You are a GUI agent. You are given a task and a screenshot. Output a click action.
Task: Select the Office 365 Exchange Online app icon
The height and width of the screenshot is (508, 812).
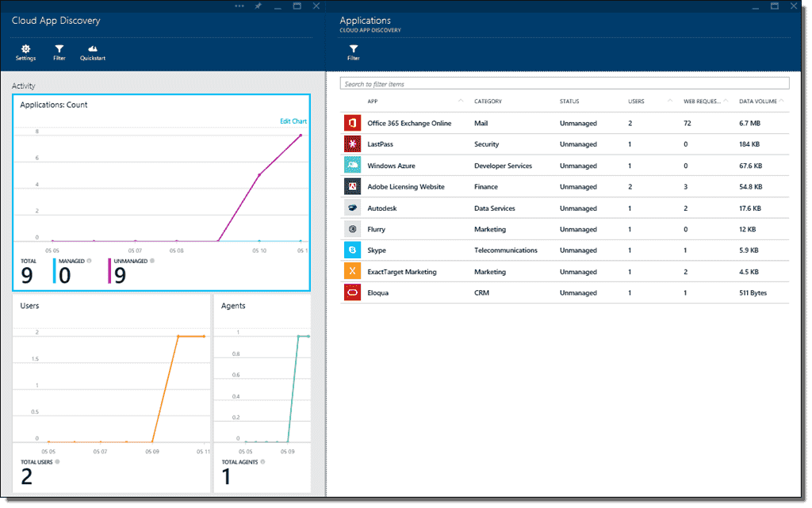[x=352, y=123]
